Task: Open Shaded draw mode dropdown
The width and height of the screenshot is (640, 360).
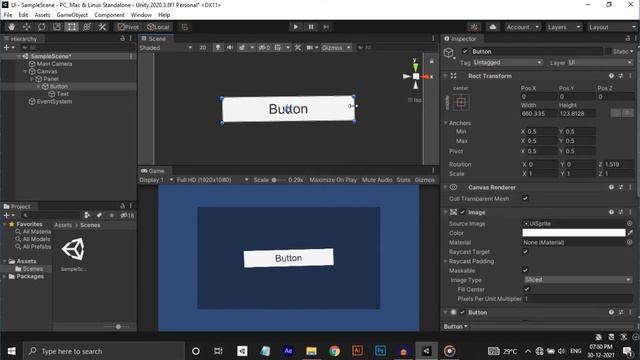Action: point(166,48)
